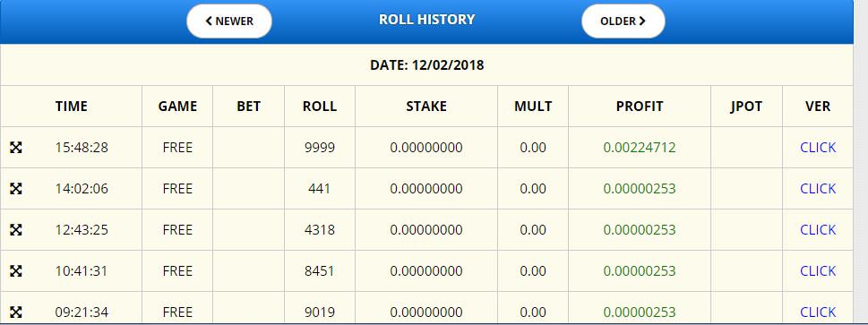Expand the 12:43:25 roll row icon
The width and height of the screenshot is (868, 325).
(x=16, y=230)
